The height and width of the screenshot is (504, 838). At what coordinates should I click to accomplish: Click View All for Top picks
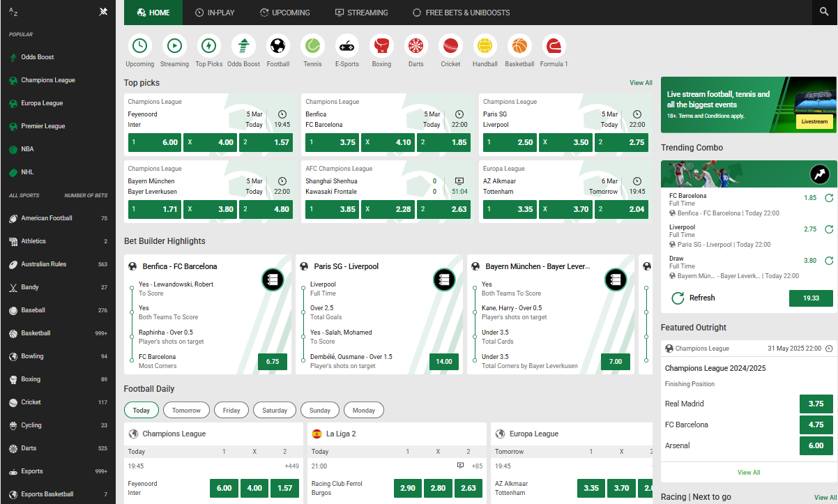[641, 83]
